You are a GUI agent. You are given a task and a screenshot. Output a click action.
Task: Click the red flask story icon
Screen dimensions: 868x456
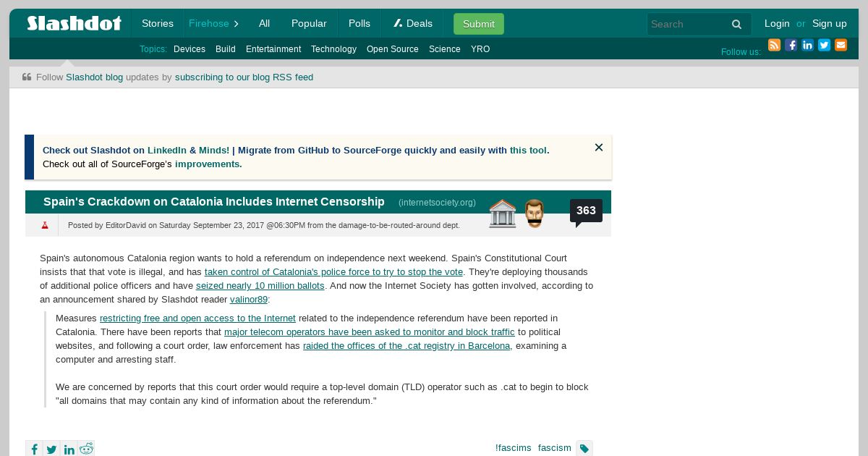(45, 225)
